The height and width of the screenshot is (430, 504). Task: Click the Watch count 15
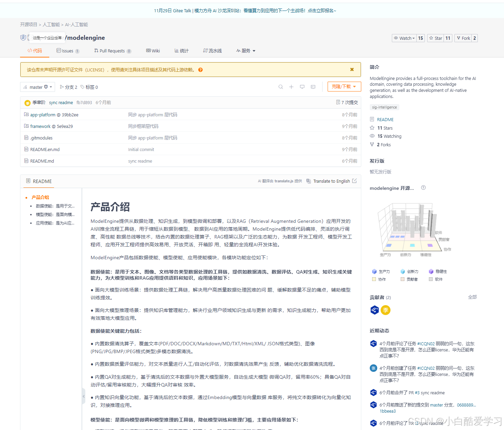pos(420,38)
